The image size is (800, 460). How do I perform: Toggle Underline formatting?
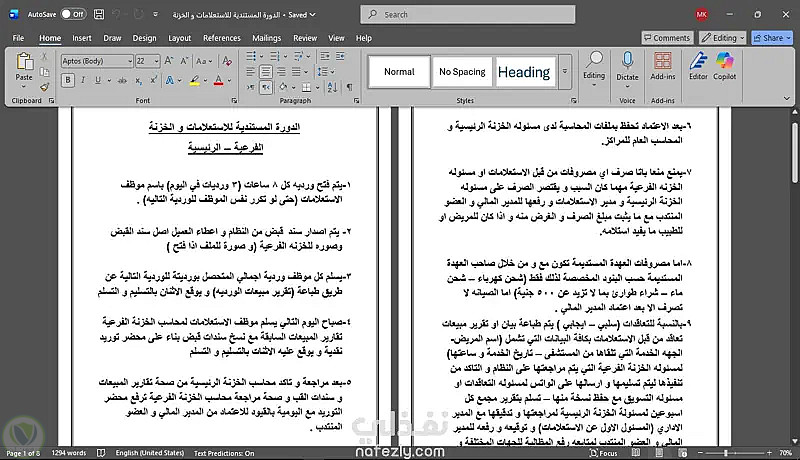coord(97,80)
